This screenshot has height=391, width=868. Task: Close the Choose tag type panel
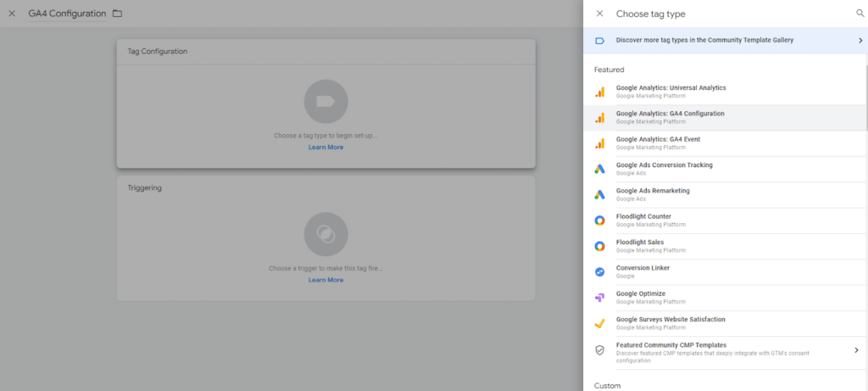click(599, 14)
